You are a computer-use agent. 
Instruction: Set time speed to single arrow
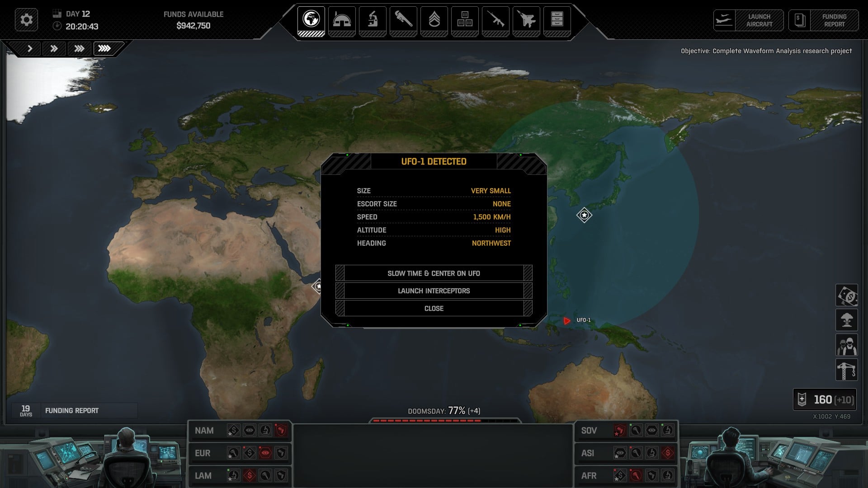[x=30, y=48]
